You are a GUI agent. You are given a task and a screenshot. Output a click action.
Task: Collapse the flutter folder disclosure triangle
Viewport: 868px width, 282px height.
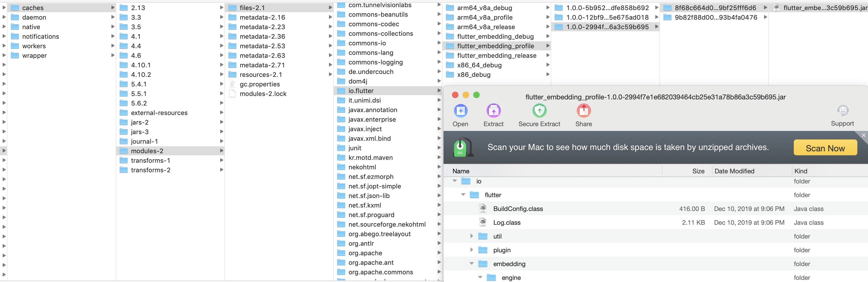coord(463,195)
